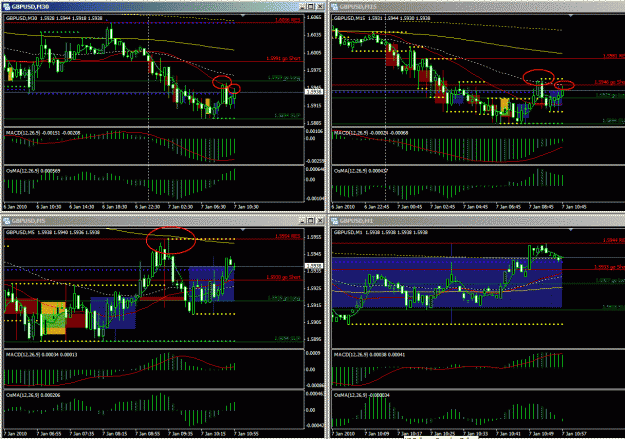Click the '1.5930 go Short' label in M5 chart
Viewport: 625px width, 439px height.
pyautogui.click(x=283, y=277)
